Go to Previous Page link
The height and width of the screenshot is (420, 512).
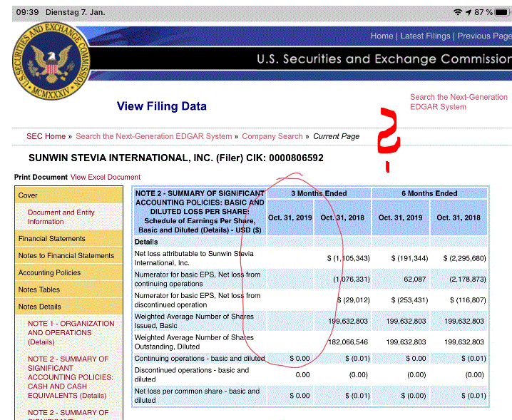(484, 36)
